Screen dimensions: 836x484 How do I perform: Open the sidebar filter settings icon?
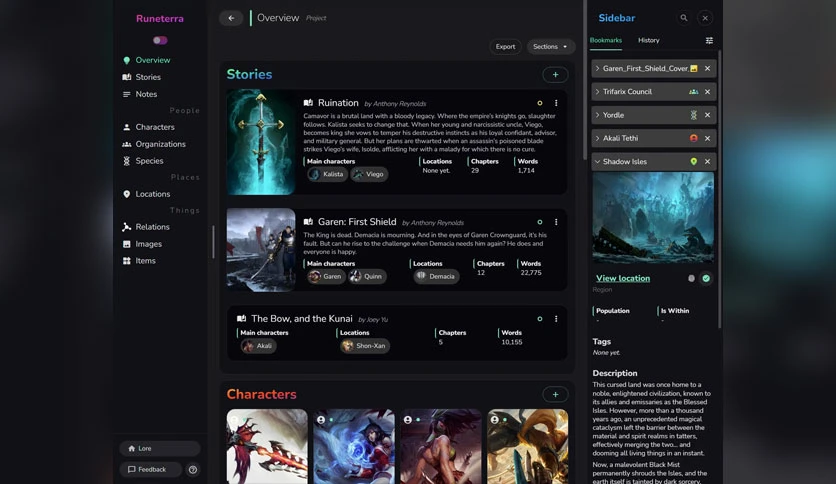point(709,41)
